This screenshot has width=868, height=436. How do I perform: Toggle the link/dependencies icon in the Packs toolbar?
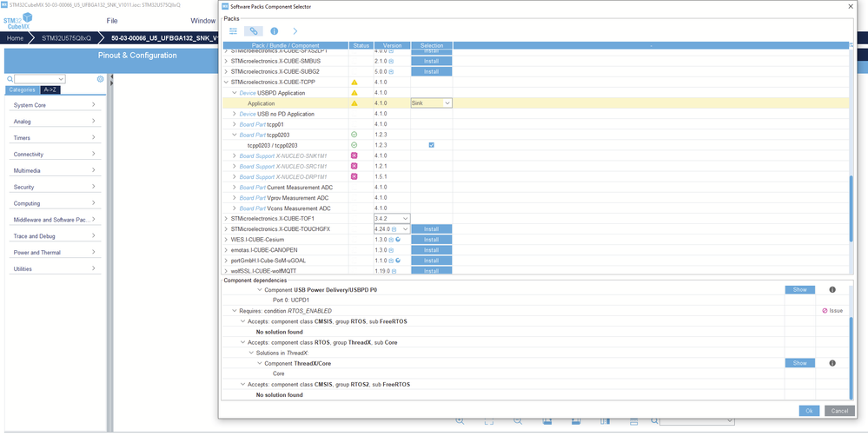(254, 31)
